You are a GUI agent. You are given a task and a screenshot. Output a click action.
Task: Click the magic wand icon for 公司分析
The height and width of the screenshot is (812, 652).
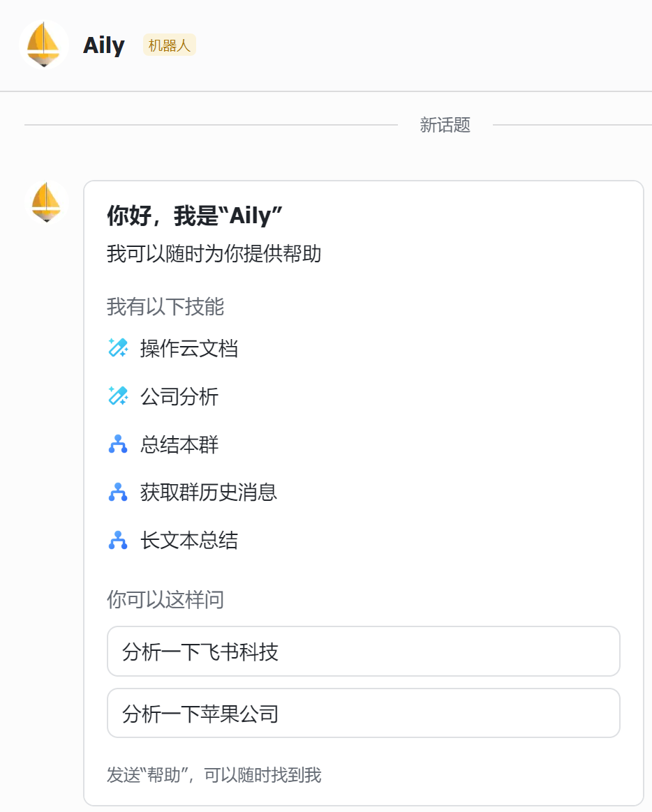click(x=118, y=396)
